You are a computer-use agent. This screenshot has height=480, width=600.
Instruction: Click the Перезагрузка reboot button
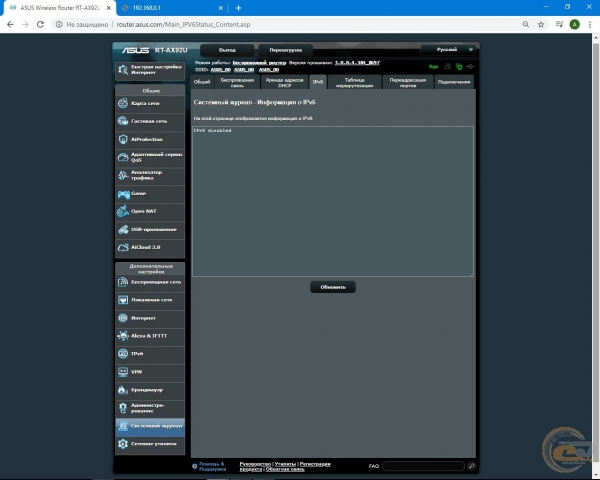[x=285, y=49]
